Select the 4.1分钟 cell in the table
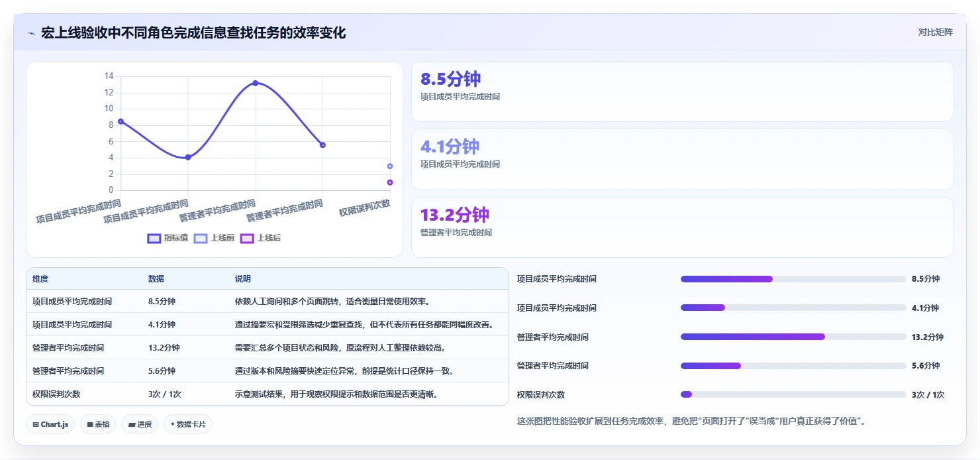Viewport: 980px width, 460px height. 162,325
